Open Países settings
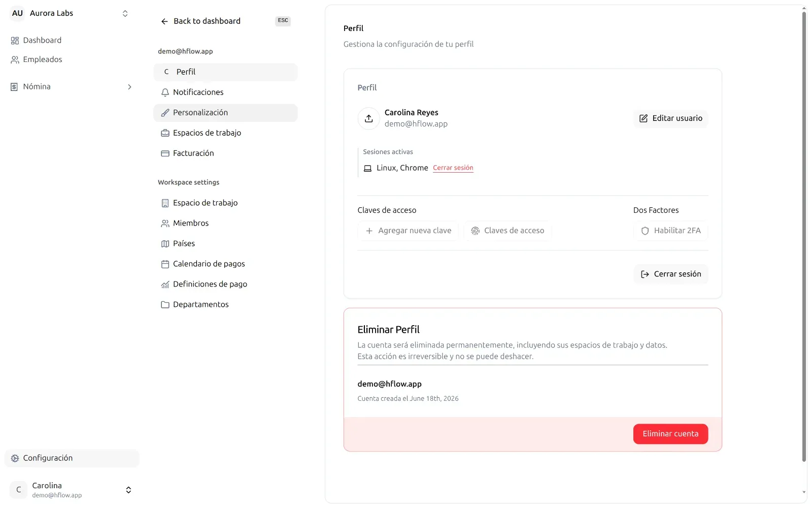This screenshot has width=812, height=508. click(x=225, y=244)
